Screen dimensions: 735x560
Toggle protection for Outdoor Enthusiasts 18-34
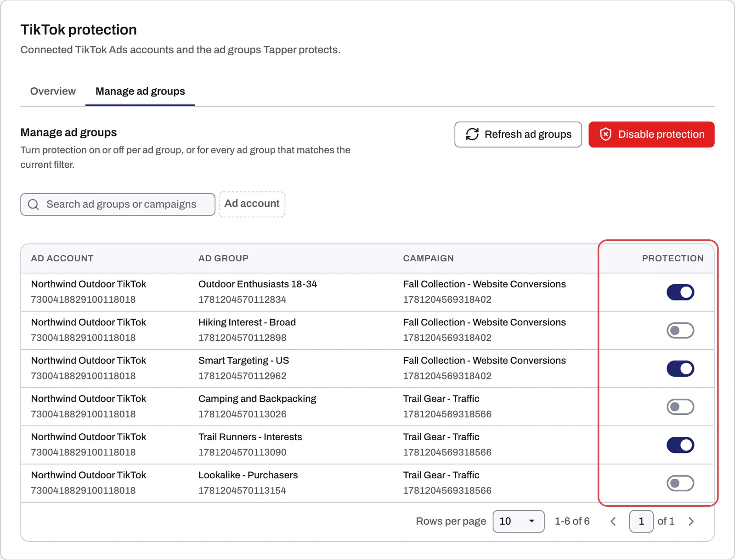pyautogui.click(x=680, y=292)
